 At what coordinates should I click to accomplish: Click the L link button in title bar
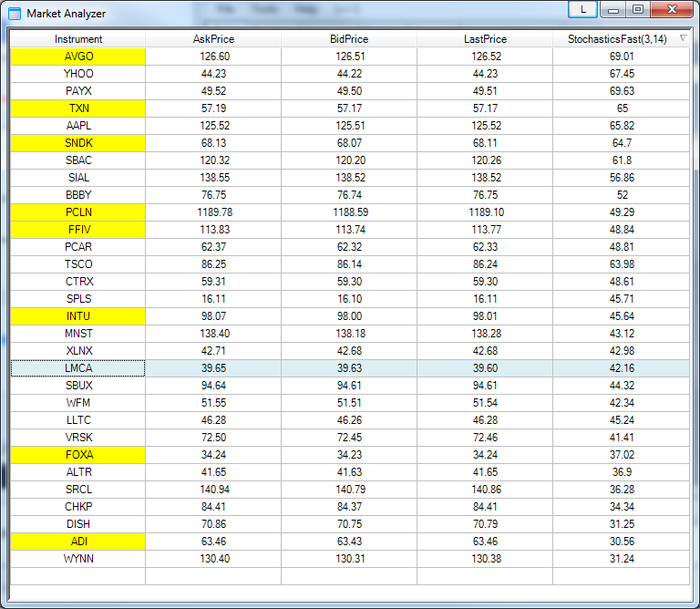(583, 9)
